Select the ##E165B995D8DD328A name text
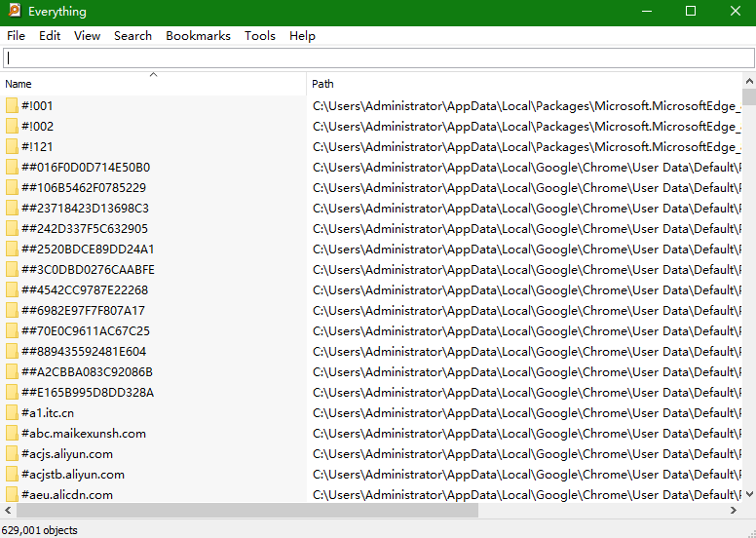 coord(88,392)
